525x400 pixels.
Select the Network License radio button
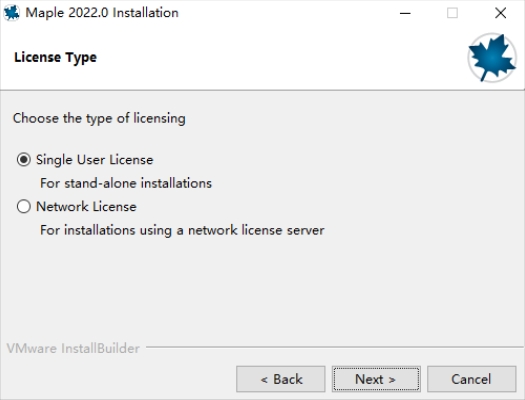(x=24, y=207)
